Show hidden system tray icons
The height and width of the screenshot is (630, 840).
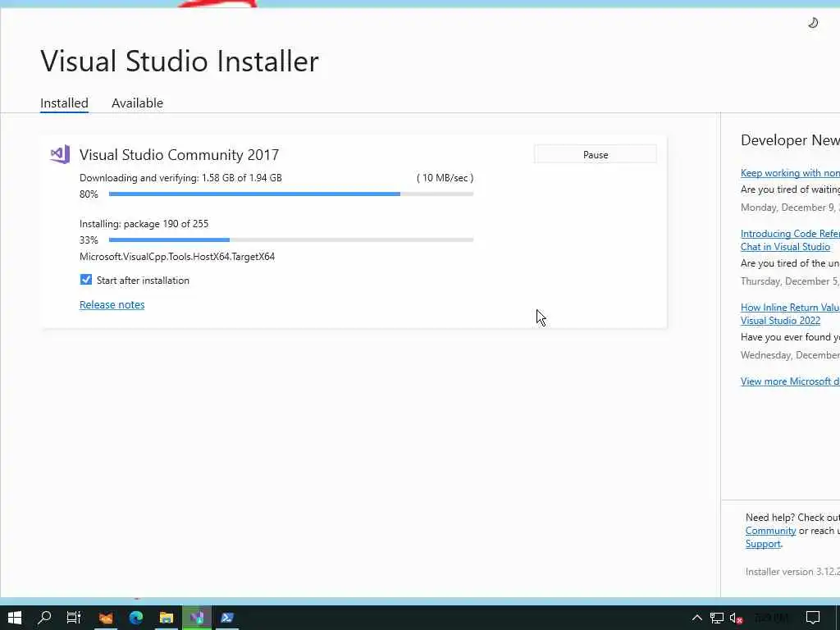[x=696, y=618]
